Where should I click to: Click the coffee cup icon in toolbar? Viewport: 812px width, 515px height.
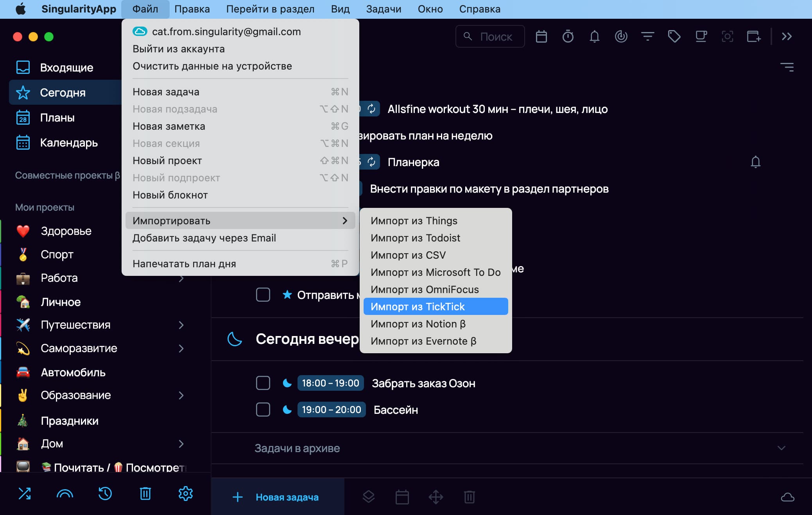coord(701,36)
